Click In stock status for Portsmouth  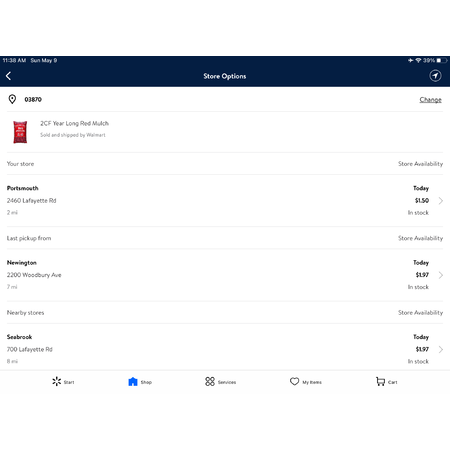coord(418,213)
